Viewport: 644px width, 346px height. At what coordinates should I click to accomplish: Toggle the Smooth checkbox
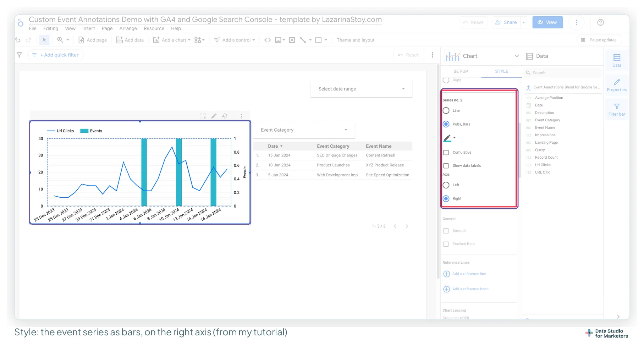pos(446,231)
